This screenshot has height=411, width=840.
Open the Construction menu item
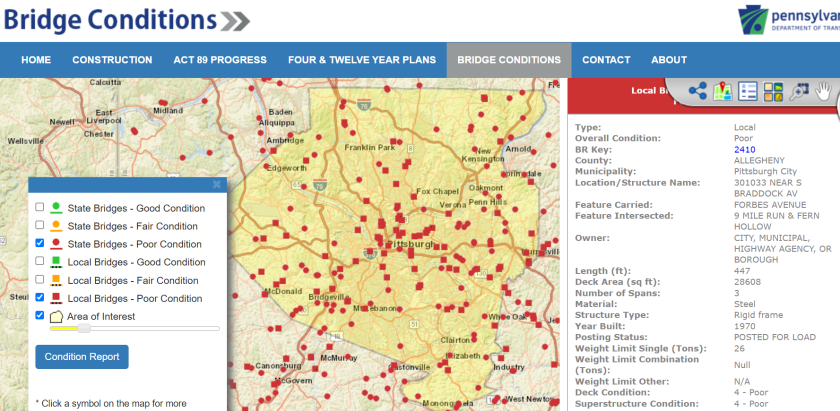click(x=112, y=60)
